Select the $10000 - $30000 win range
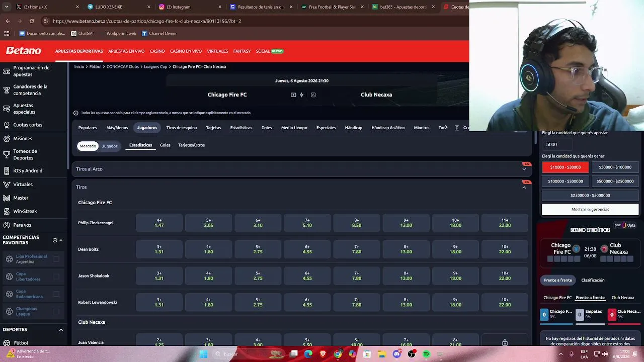This screenshot has height=362, width=644. (565, 167)
